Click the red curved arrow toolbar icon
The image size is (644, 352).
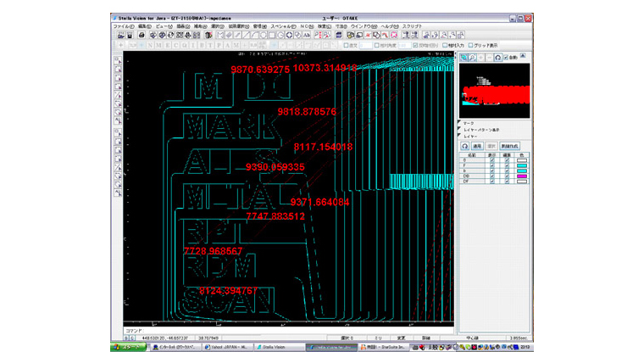(x=386, y=36)
